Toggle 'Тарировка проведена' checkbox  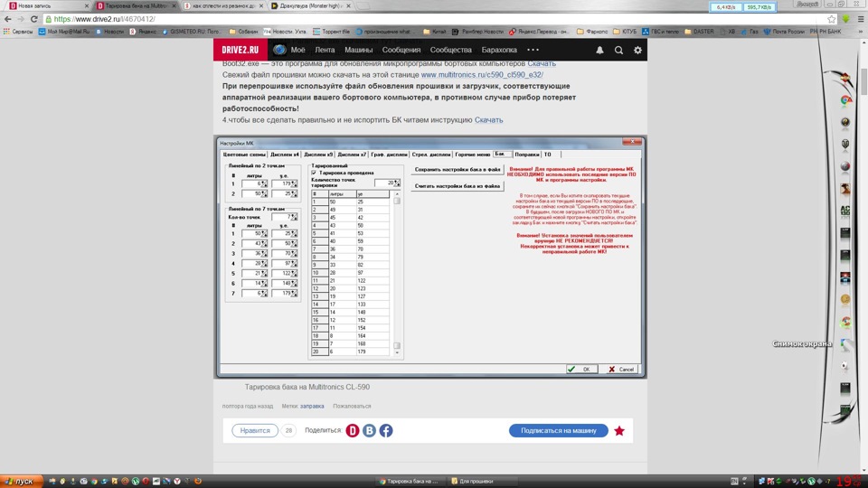[314, 173]
